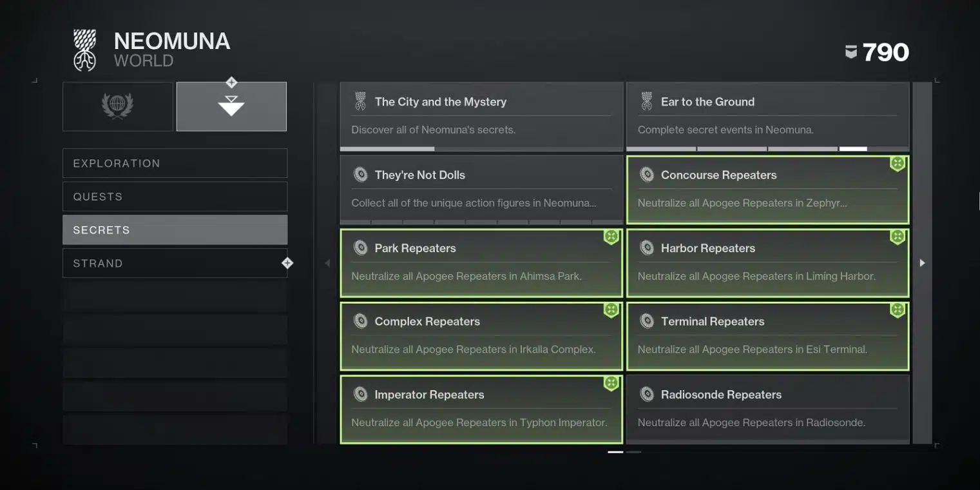Click 'Neutralize all Apogee Repeaters in Radiosonde.'
980x490 pixels.
pyautogui.click(x=751, y=422)
